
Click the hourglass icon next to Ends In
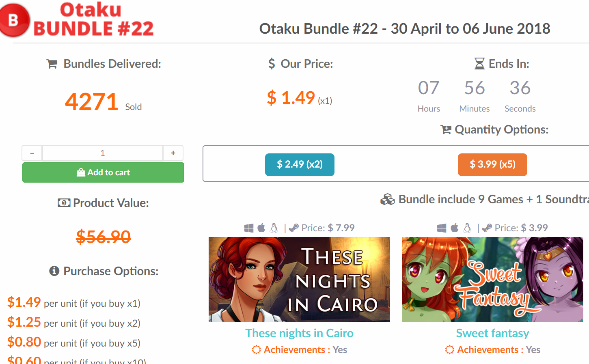479,64
